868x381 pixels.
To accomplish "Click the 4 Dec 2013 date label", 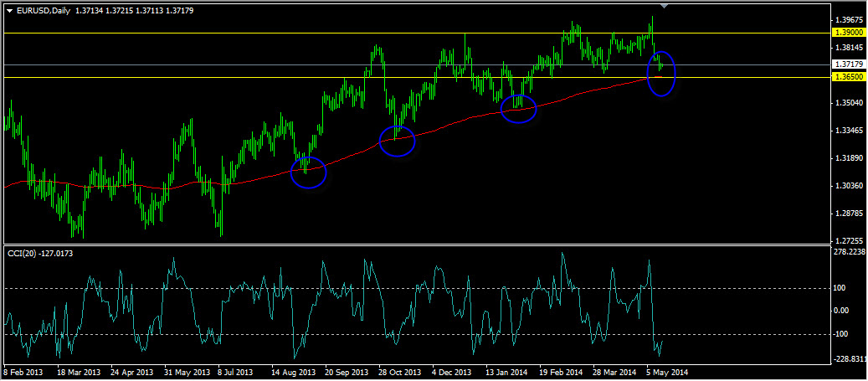I will click(452, 372).
